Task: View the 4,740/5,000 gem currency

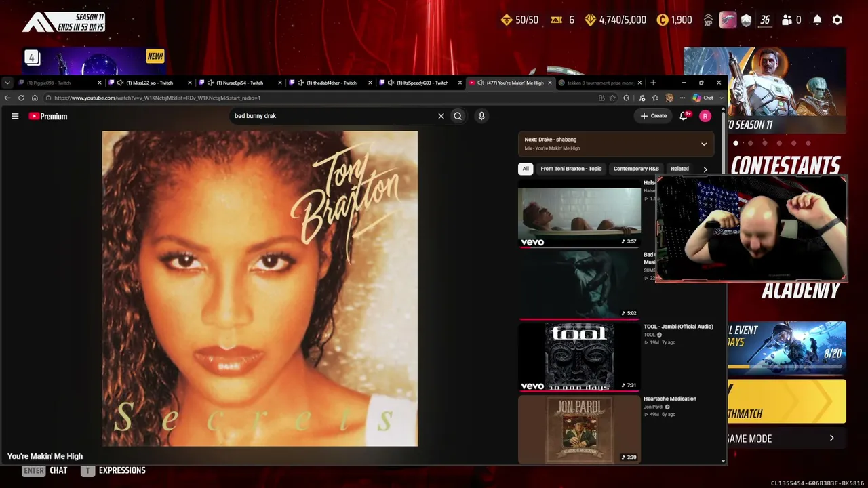Action: (x=615, y=20)
